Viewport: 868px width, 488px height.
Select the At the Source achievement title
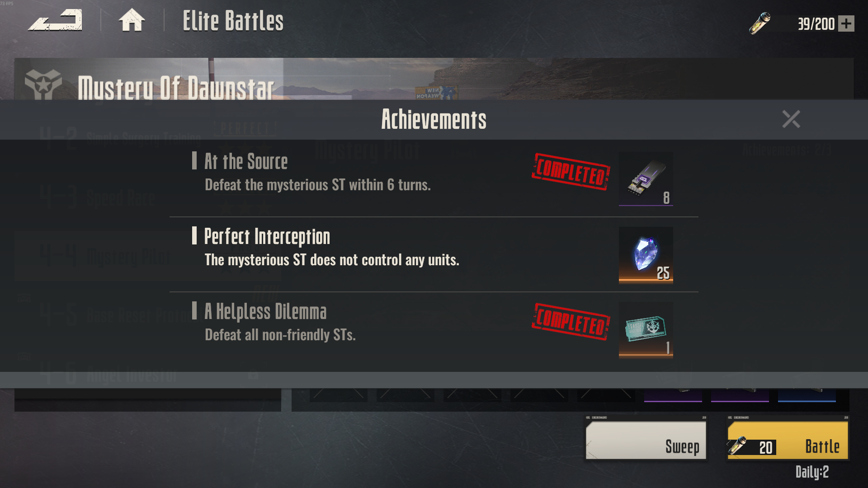coord(246,161)
